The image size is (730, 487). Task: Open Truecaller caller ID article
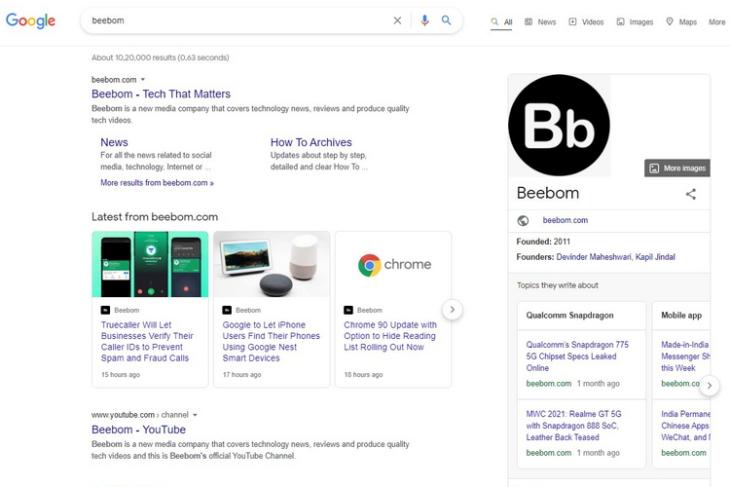147,341
